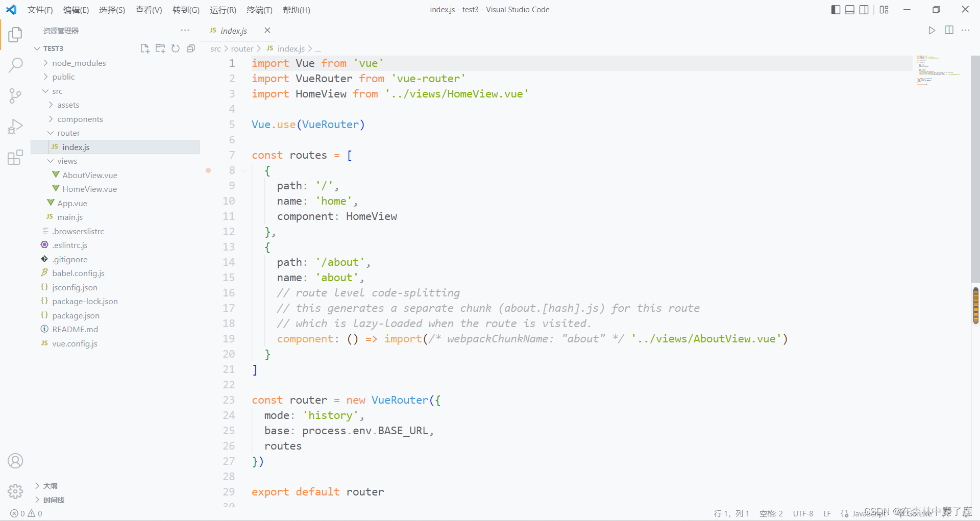Open main.js file
The image size is (980, 521).
click(x=115, y=217)
